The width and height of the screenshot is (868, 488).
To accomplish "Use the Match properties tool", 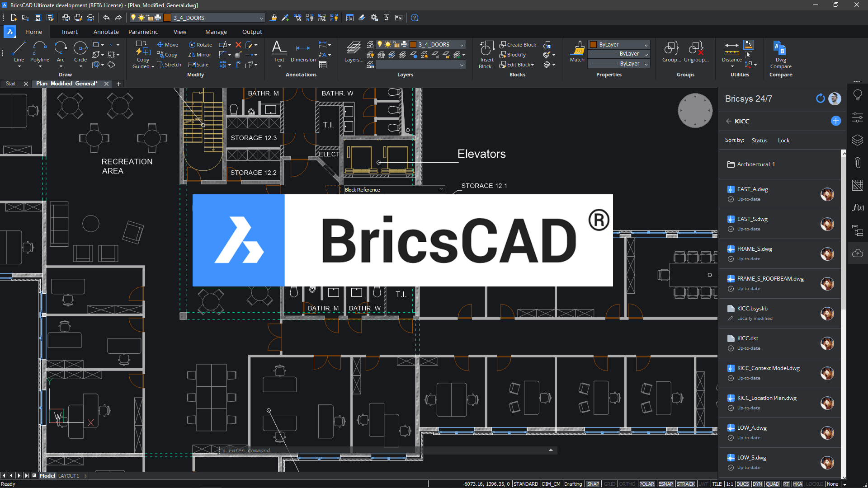I will coord(577,51).
